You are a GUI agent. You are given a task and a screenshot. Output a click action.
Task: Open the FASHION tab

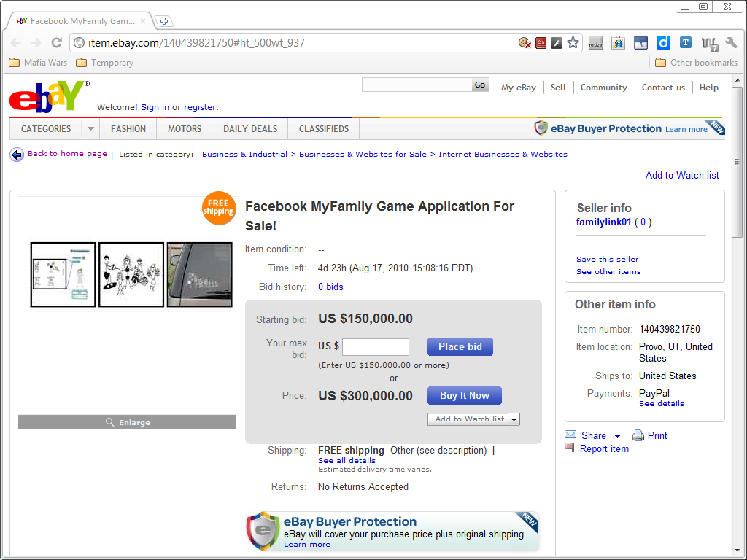[x=128, y=128]
